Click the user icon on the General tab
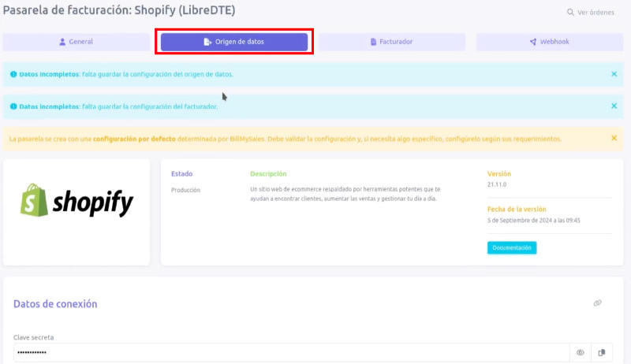Screen dimensions: 631x364 click(x=62, y=42)
